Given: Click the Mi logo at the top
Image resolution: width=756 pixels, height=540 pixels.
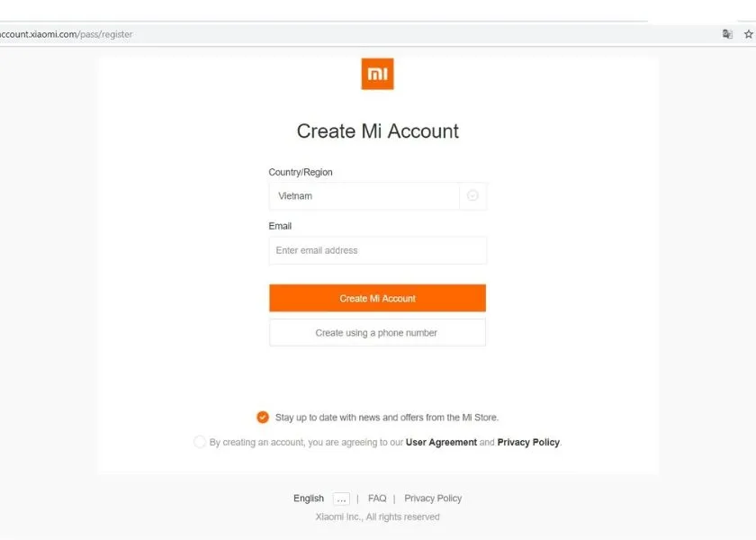Looking at the screenshot, I should tap(377, 74).
